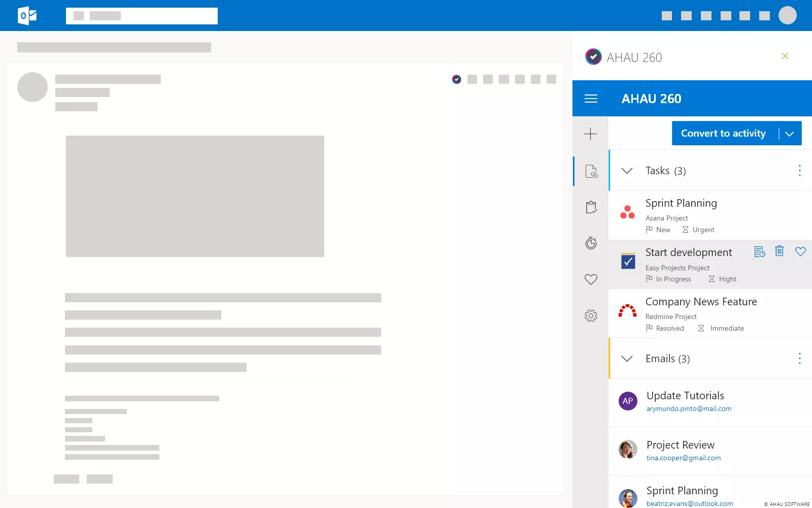Click AHAU add-in icon in email header

point(457,79)
